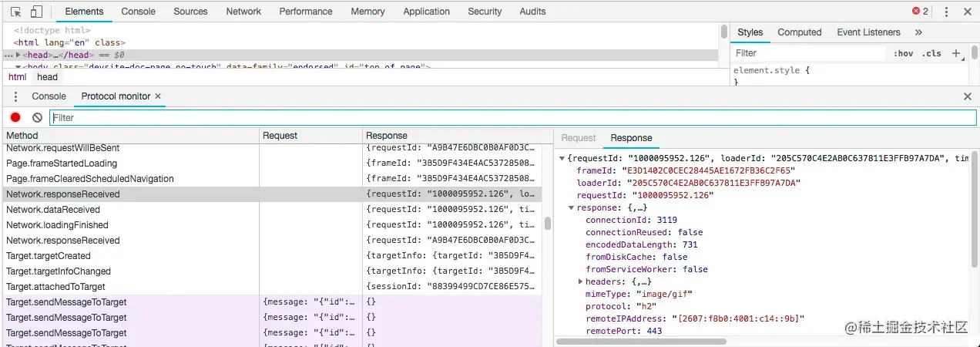Click the html breadcrumb

coord(17,77)
